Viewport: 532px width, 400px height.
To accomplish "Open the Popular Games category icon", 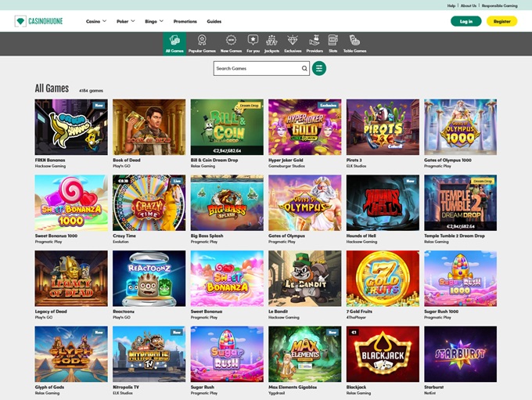I will coord(202,42).
